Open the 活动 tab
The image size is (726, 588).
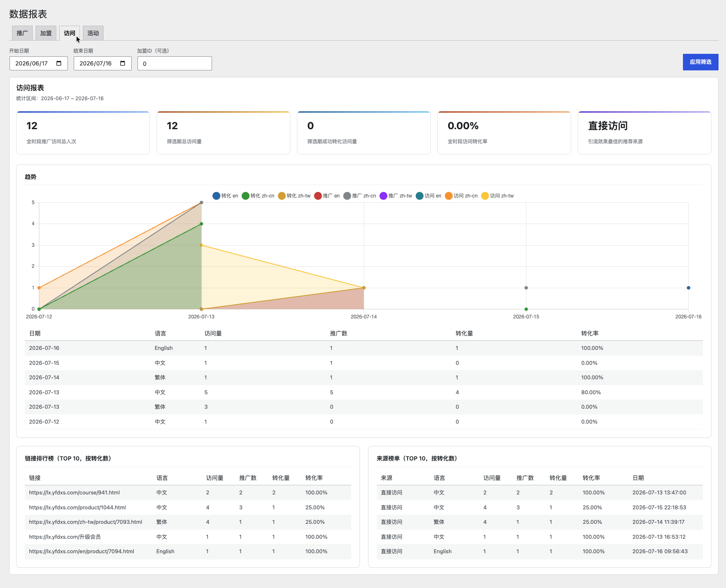[93, 33]
